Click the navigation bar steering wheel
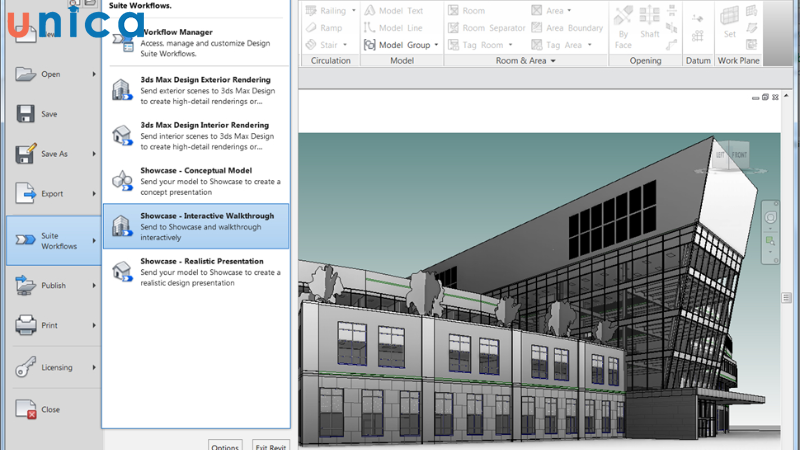This screenshot has height=450, width=800. (770, 218)
